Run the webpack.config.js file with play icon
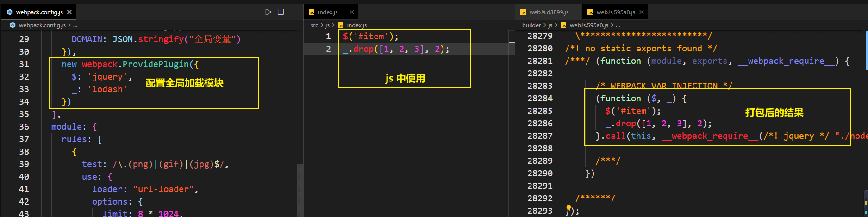Image resolution: width=868 pixels, height=217 pixels. (268, 12)
